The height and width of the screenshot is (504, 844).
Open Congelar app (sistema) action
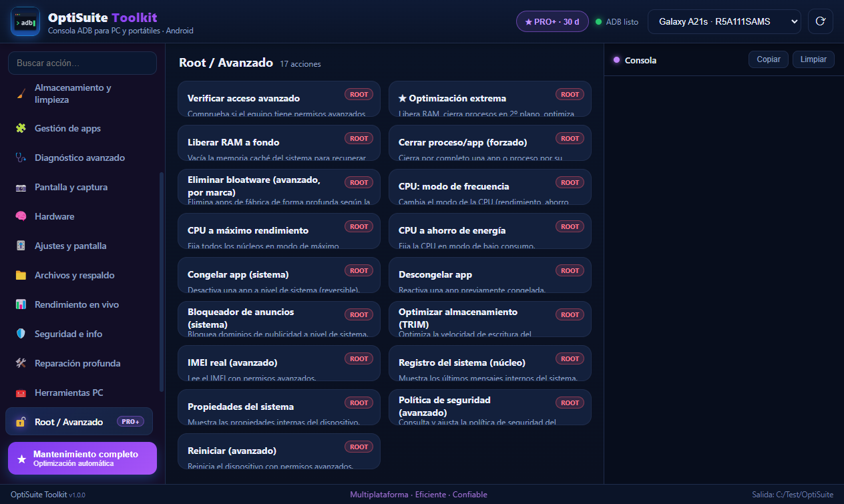point(279,275)
